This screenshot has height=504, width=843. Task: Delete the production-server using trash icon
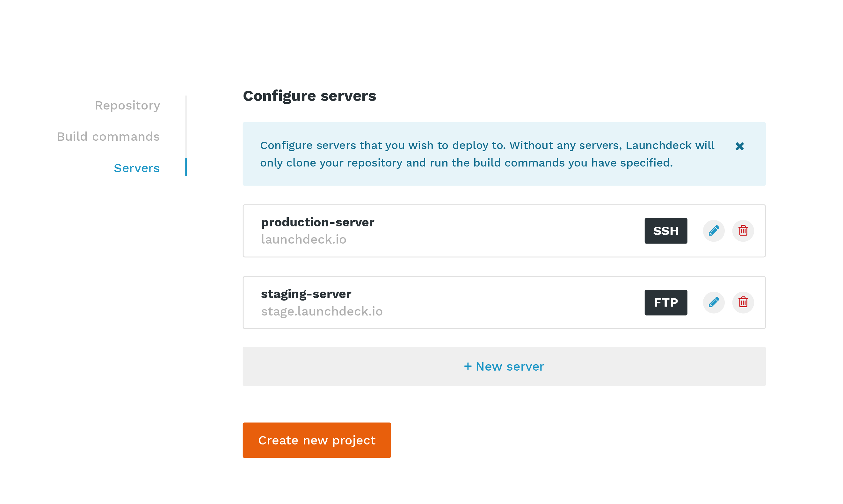click(x=743, y=231)
